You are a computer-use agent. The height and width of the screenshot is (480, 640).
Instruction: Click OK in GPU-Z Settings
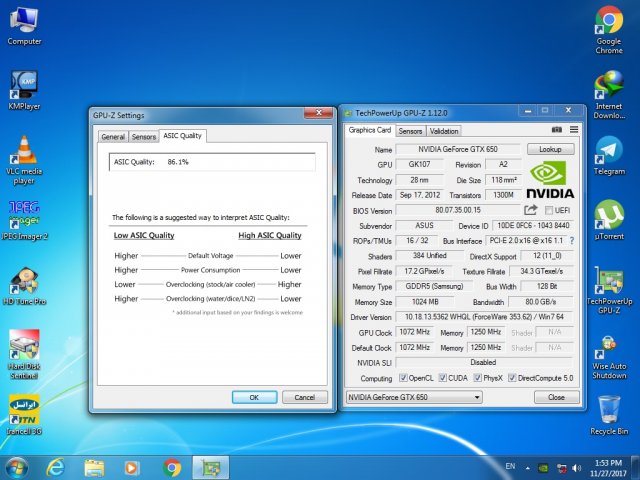(254, 397)
